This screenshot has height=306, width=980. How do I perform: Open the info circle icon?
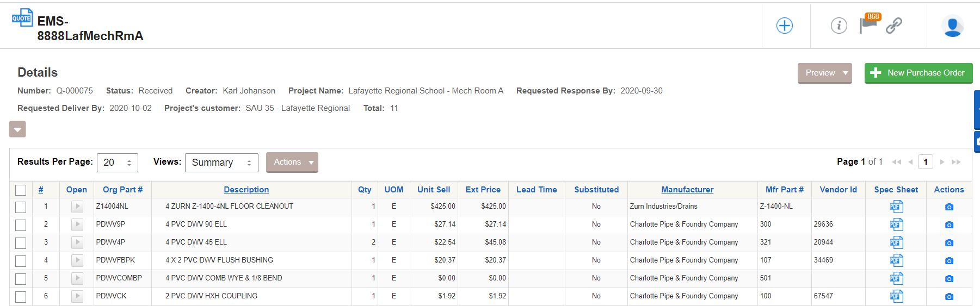click(839, 26)
